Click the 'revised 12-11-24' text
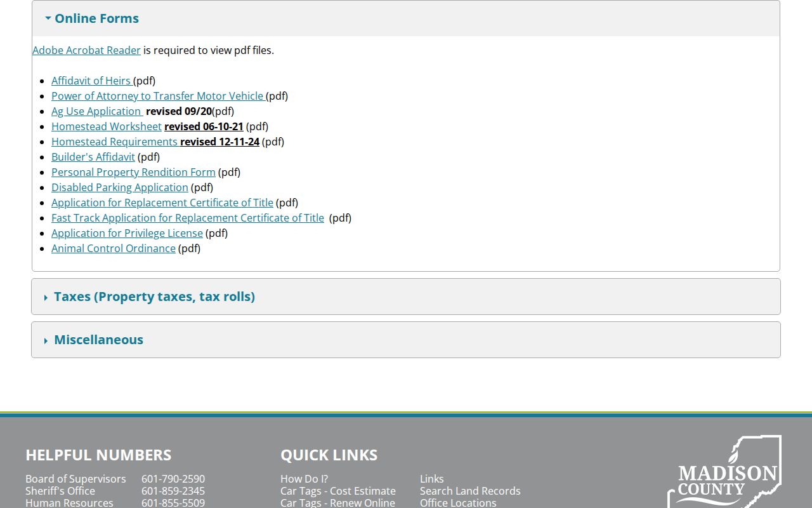 click(x=219, y=142)
